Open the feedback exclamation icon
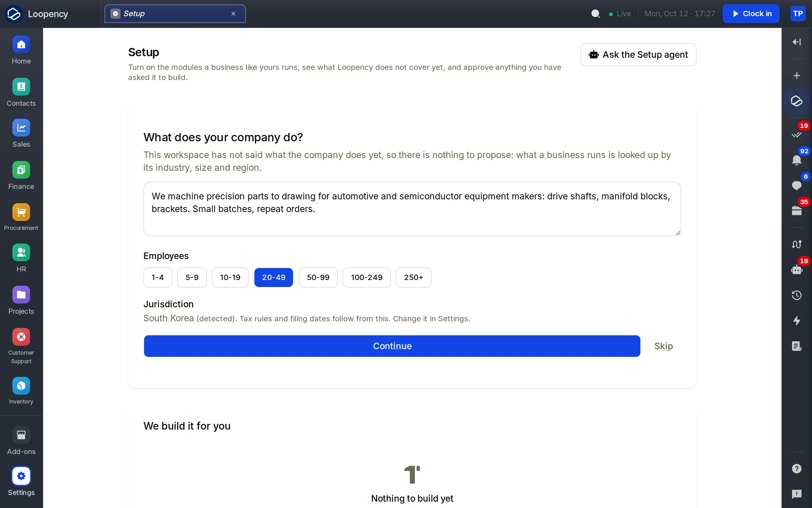 coord(796,494)
